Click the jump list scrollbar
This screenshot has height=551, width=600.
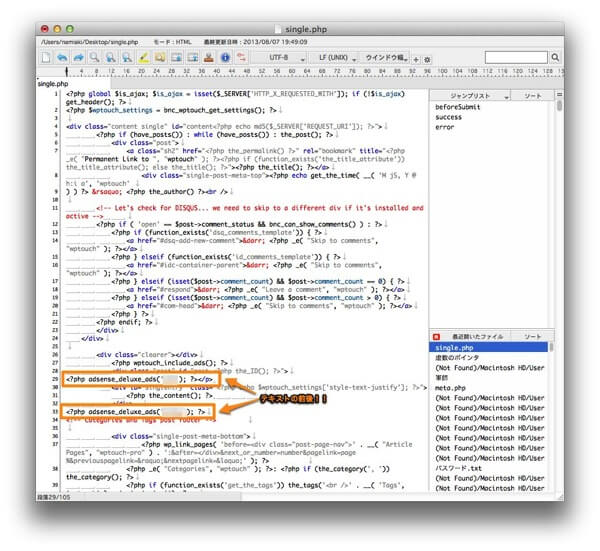click(x=559, y=106)
